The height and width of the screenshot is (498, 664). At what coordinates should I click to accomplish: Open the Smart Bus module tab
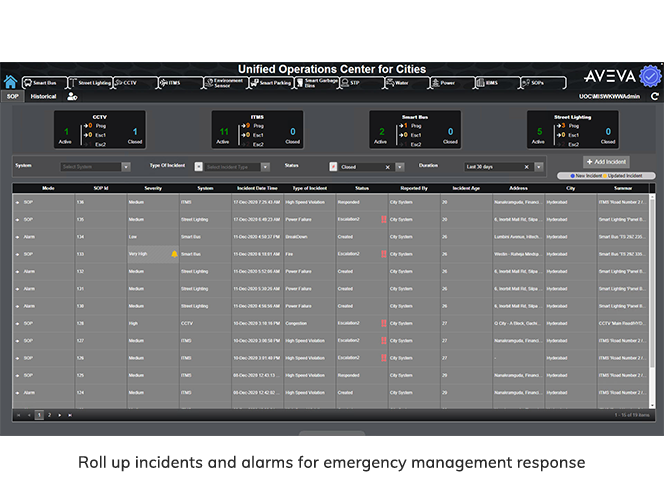45,83
